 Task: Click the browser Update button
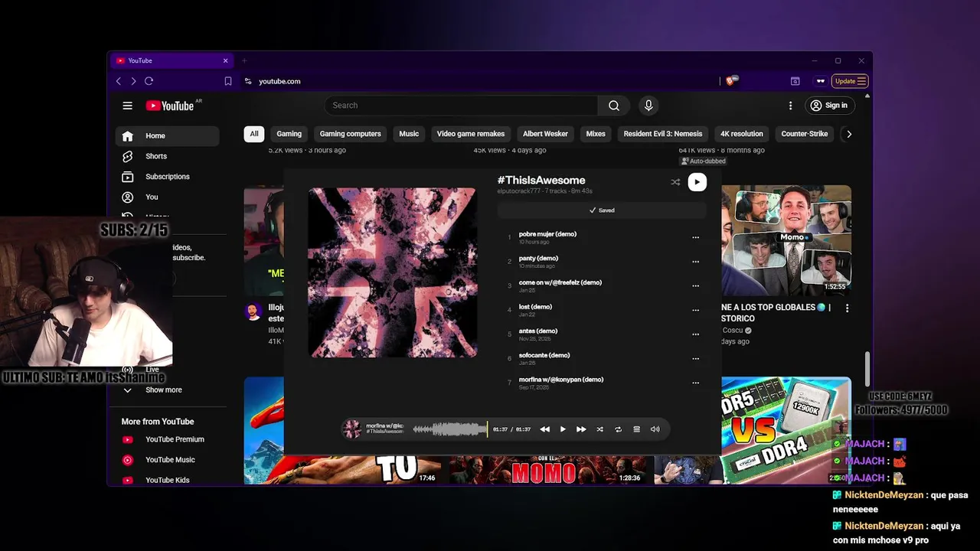[x=850, y=81]
